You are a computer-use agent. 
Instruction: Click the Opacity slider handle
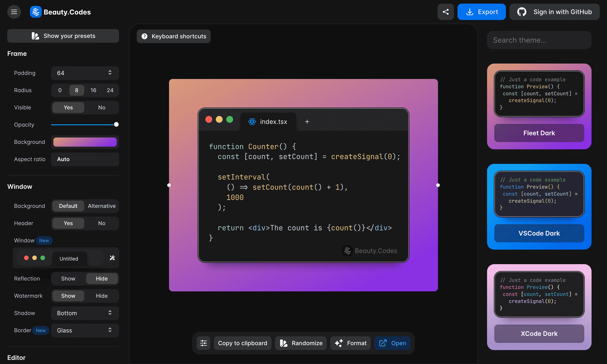(x=116, y=125)
